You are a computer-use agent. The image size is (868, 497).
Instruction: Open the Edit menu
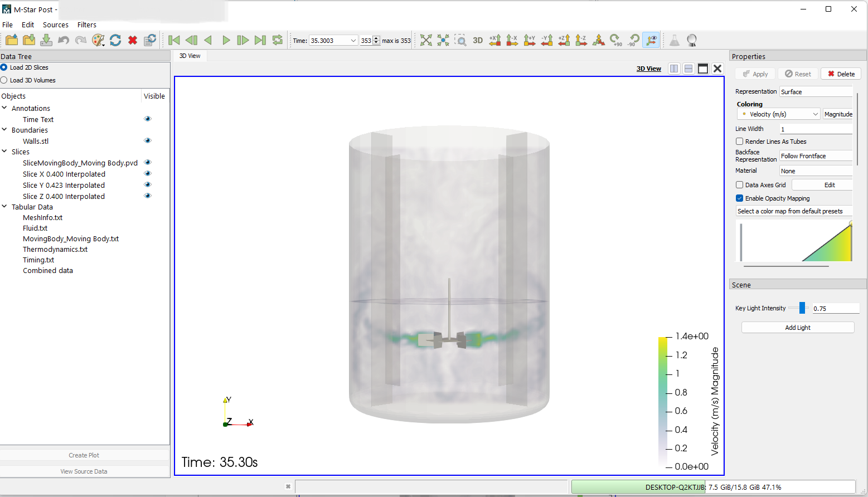point(28,25)
